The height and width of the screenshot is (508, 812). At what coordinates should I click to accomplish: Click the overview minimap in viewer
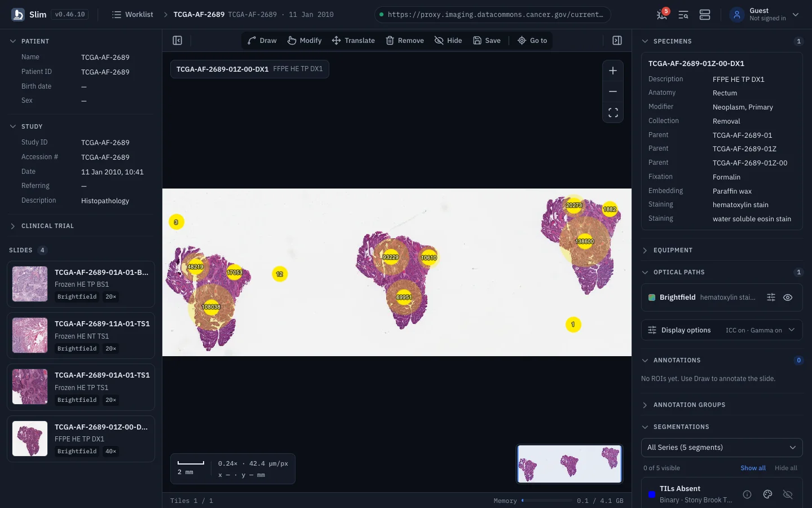[x=570, y=464]
